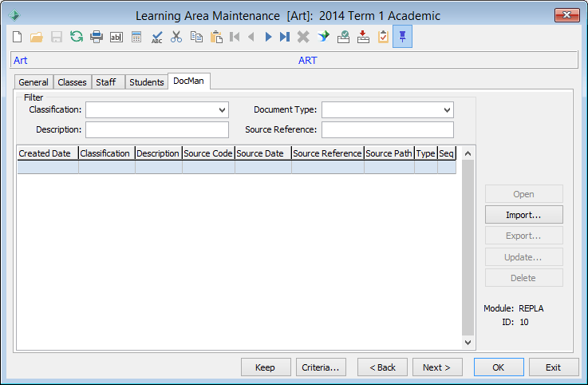
Task: Click the Cut scissors icon
Action: [x=176, y=37]
